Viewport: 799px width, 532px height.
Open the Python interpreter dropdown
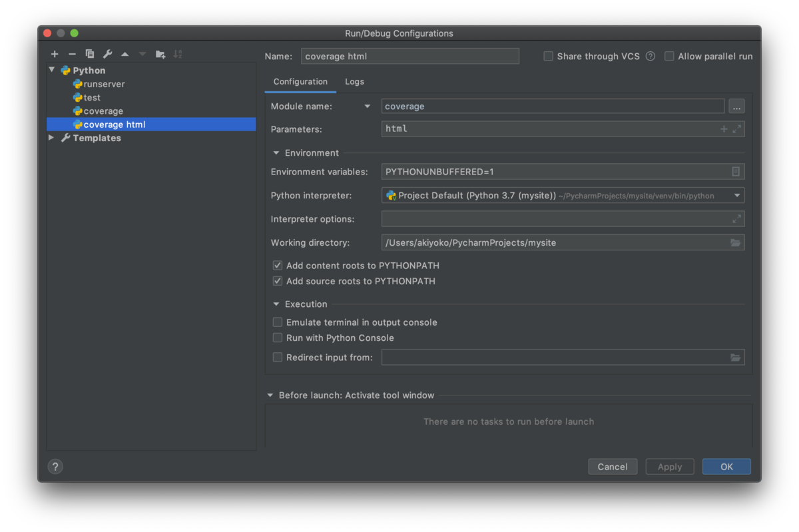[x=737, y=196]
